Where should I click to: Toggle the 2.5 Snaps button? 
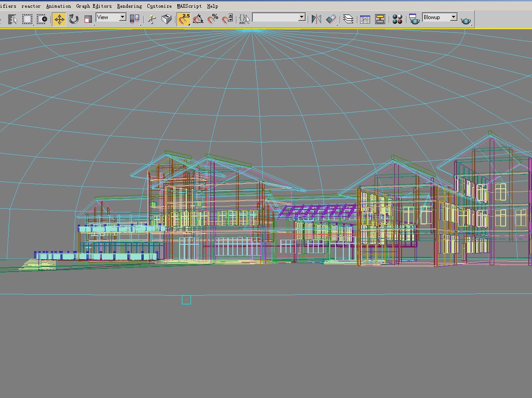[184, 19]
